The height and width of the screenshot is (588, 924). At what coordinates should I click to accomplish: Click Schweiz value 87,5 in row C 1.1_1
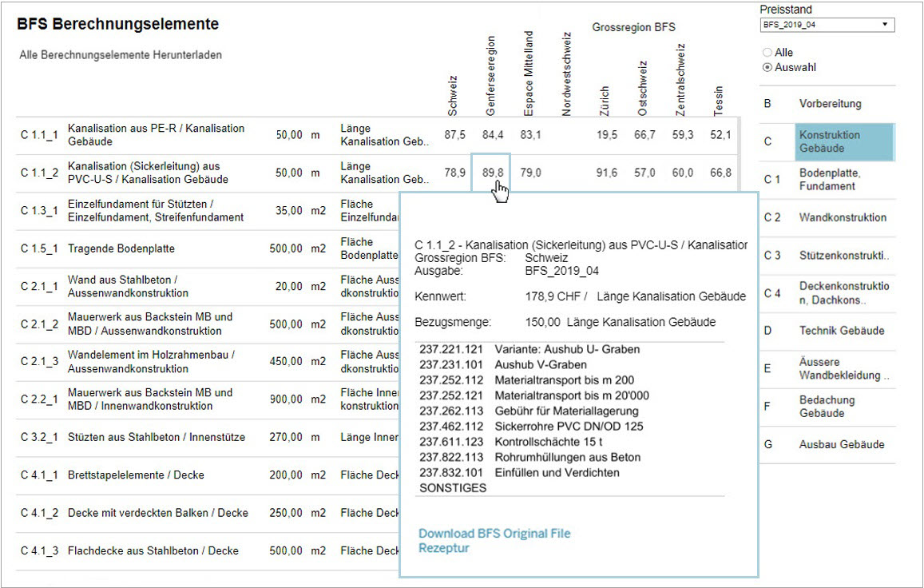point(455,135)
